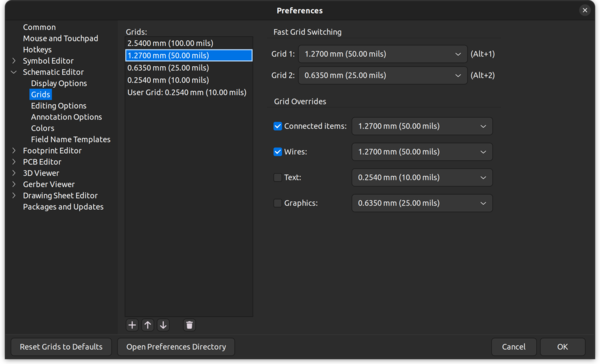Move selected grid down with arrow icon
Viewport: 600px width, 364px height.
(163, 325)
